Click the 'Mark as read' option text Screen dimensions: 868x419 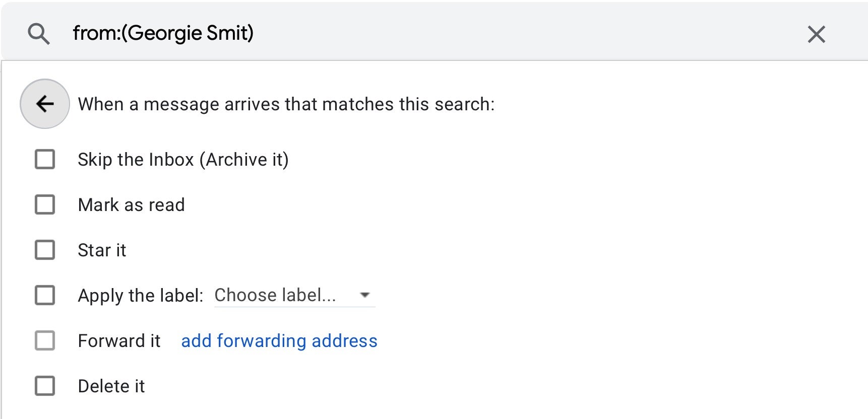pyautogui.click(x=131, y=205)
